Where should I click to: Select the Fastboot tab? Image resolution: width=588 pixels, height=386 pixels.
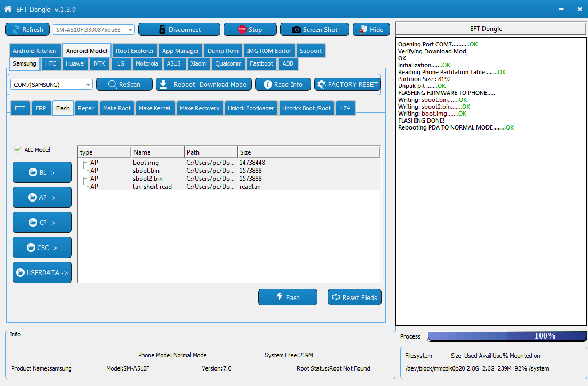tap(261, 63)
